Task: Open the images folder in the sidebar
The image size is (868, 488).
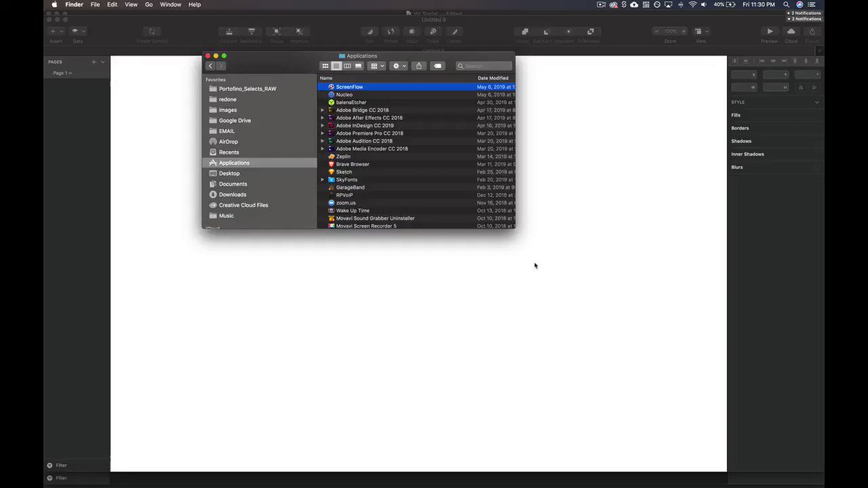Action: pyautogui.click(x=259, y=110)
